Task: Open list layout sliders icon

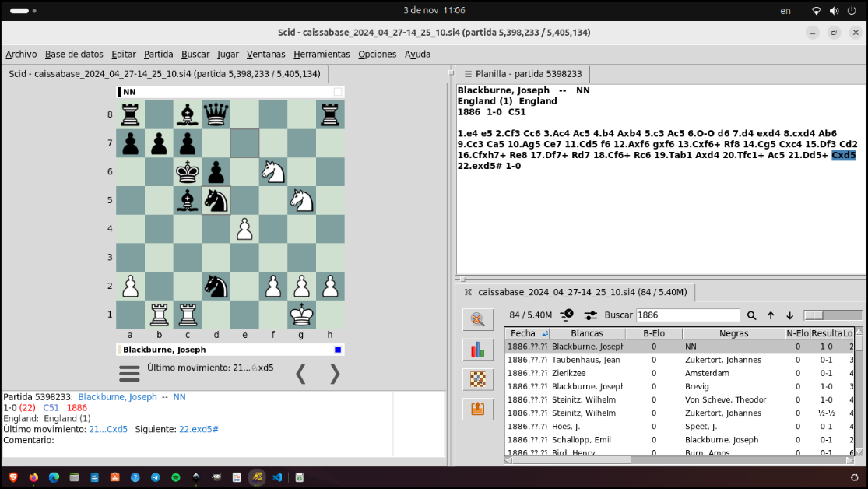Action: pos(590,315)
